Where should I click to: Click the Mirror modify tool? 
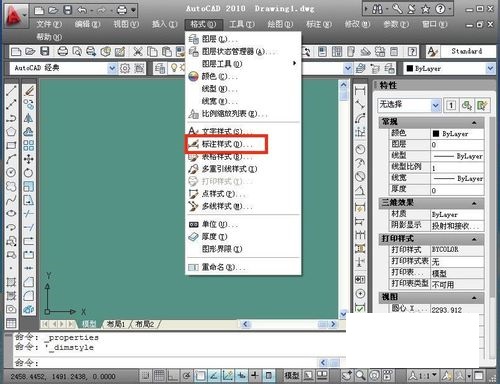tap(29, 118)
